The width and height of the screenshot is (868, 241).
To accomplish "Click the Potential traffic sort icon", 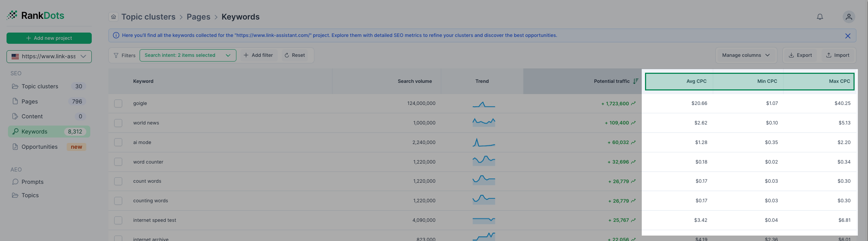I will pos(636,81).
